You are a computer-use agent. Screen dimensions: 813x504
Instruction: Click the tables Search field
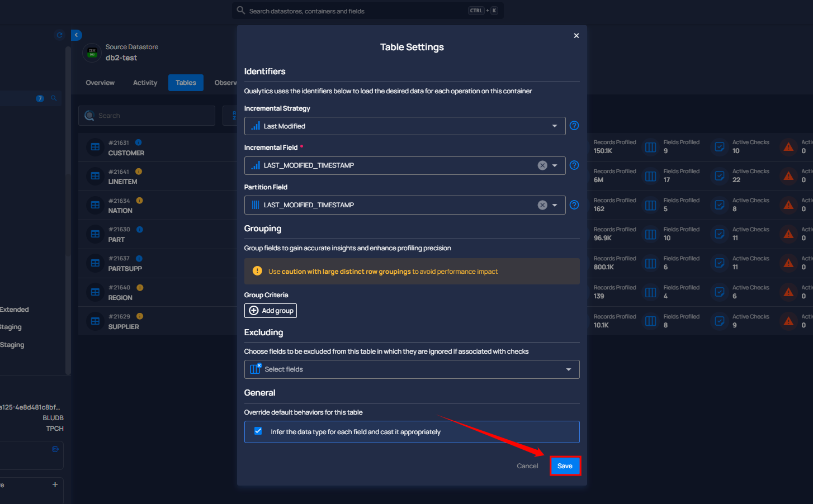point(146,116)
